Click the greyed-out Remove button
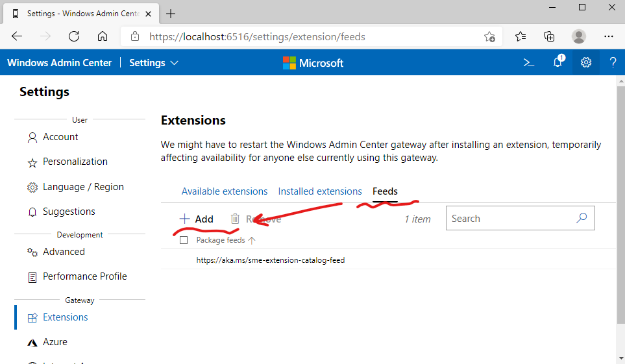 (256, 219)
